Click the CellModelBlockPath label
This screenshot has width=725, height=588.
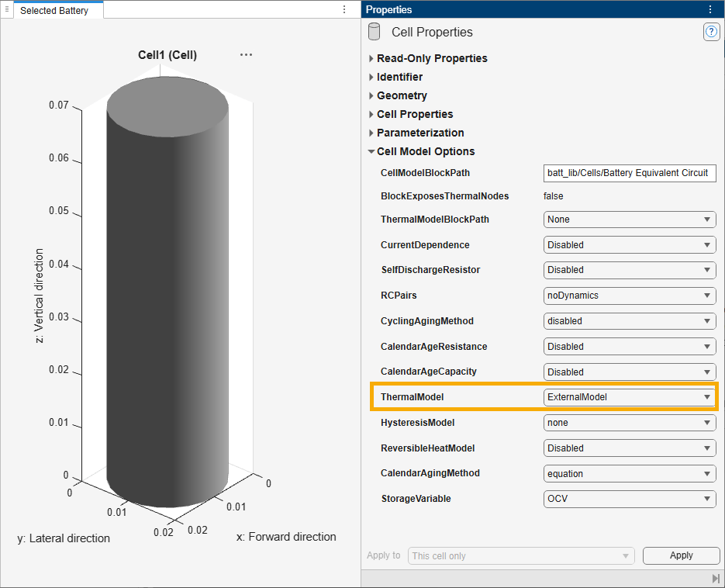coord(425,173)
